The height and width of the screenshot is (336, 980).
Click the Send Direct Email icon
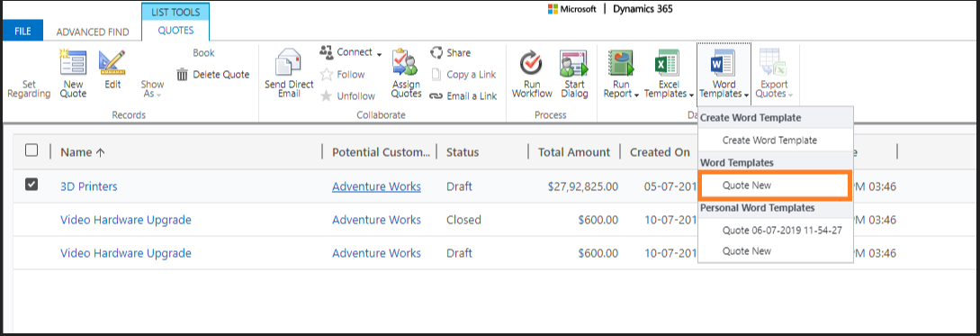289,62
